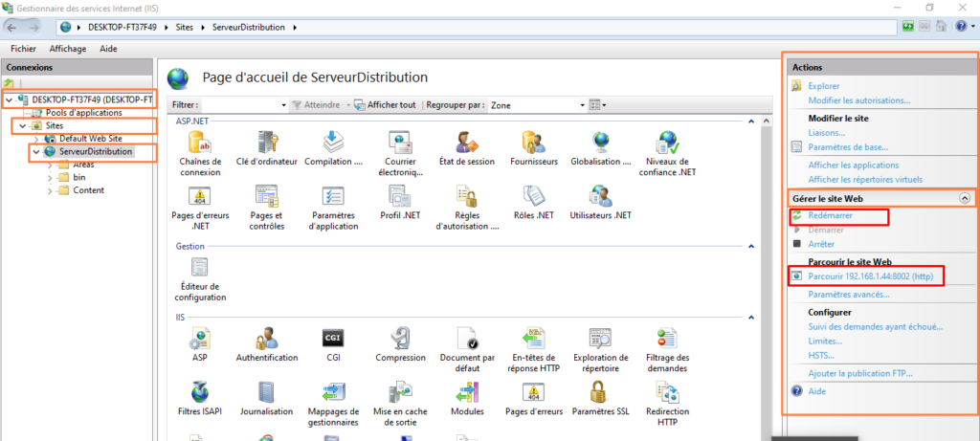The image size is (980, 441).
Task: Open the Authentification icon
Action: coord(267,340)
